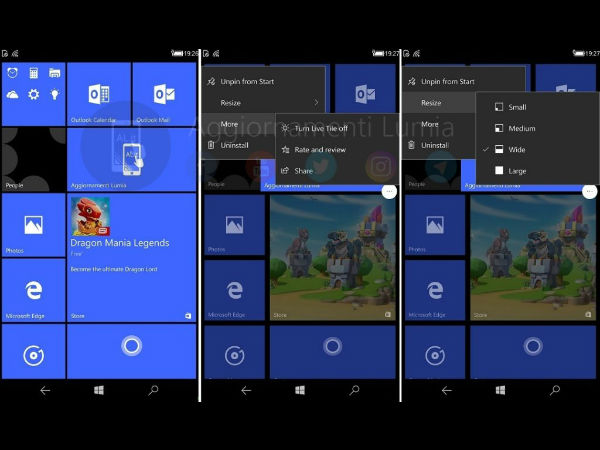Viewport: 600px width, 450px height.
Task: Choose Uninstall in right screen context menu
Action: click(x=439, y=145)
